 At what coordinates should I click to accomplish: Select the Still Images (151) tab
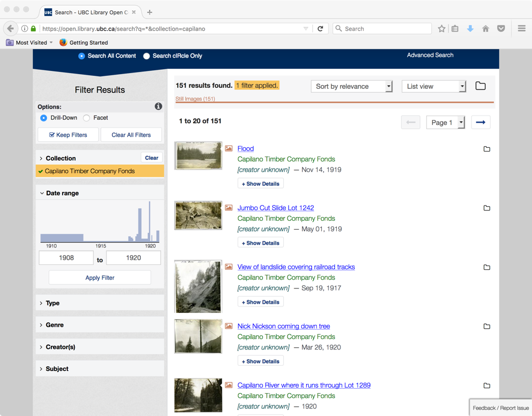click(195, 99)
